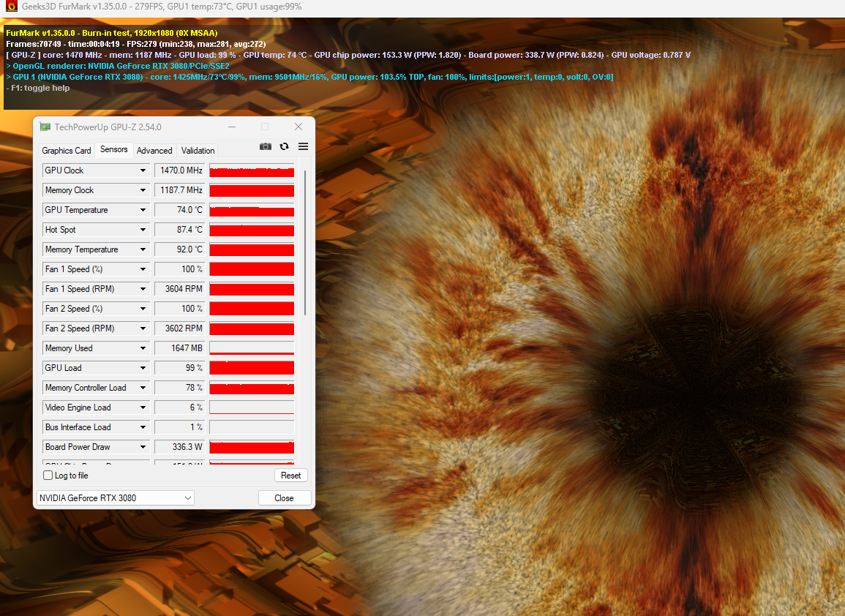Open the Memory Temperature sensor dropdown
This screenshot has width=845, height=616.
click(143, 249)
